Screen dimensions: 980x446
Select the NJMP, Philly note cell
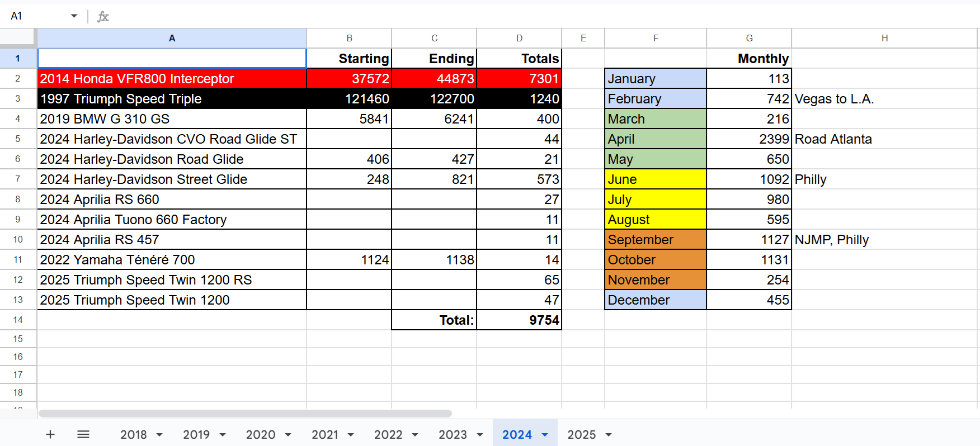coord(884,240)
